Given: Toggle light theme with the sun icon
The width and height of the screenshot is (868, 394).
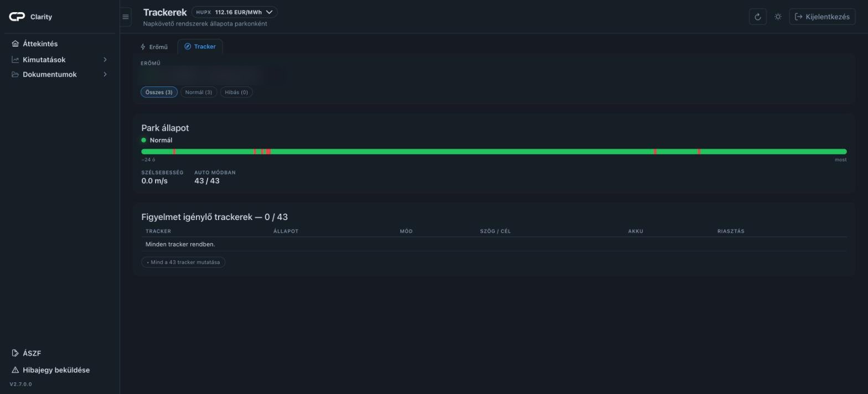Looking at the screenshot, I should coord(778,17).
